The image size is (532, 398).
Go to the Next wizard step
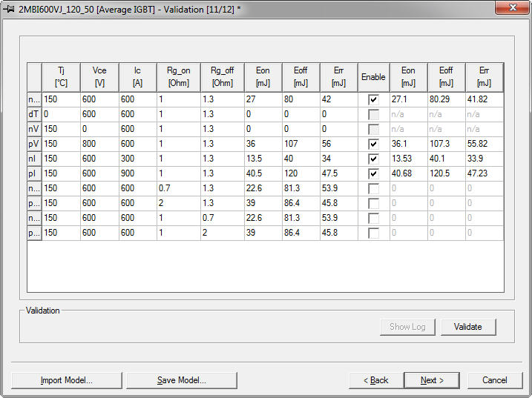[431, 380]
